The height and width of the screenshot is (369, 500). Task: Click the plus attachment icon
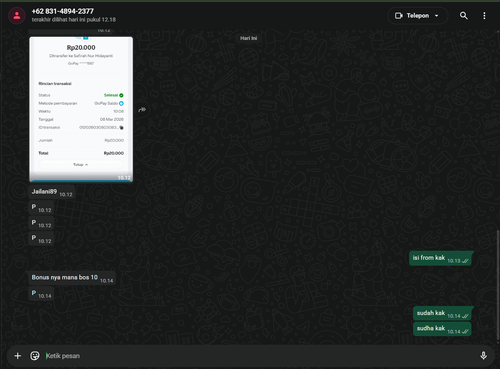point(18,356)
